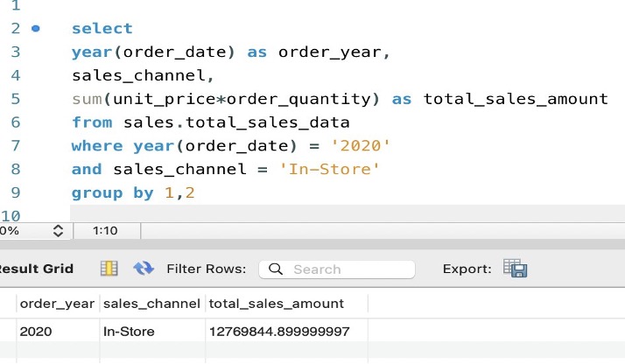Click the row selector of the 2020 row
The width and height of the screenshot is (625, 364).
click(x=8, y=332)
